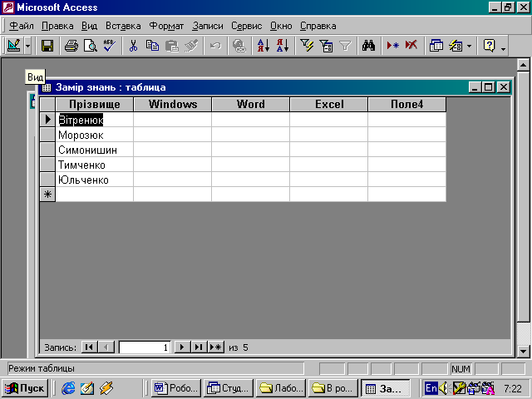Image resolution: width=532 pixels, height=399 pixels.
Task: Click the Print toolbar icon
Action: (x=71, y=46)
